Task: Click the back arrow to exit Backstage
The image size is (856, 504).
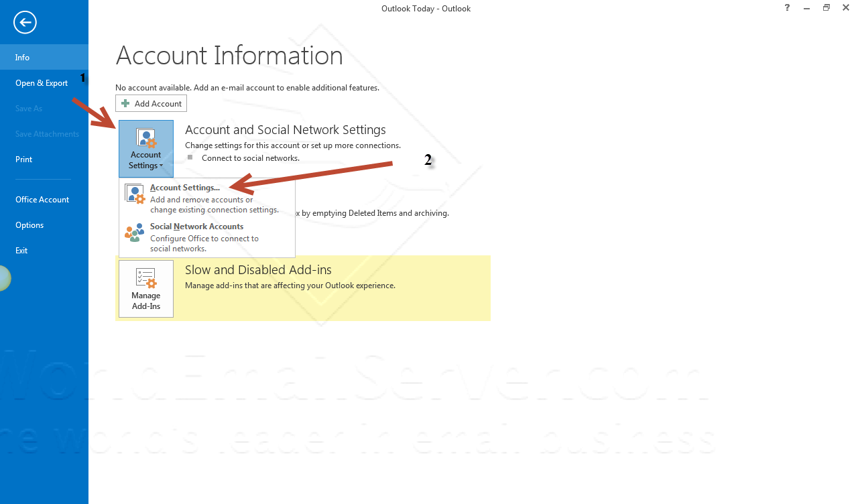Action: click(x=25, y=22)
